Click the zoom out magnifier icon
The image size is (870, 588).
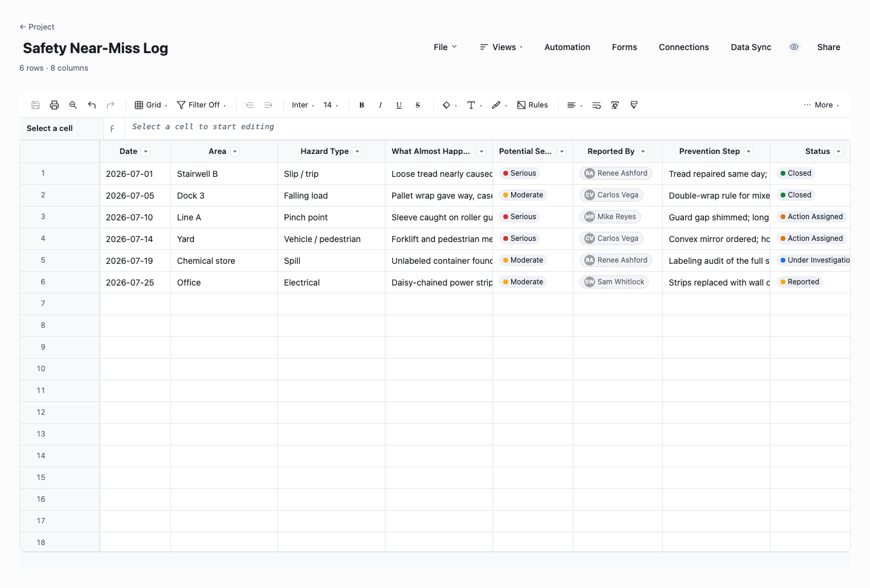tap(73, 105)
